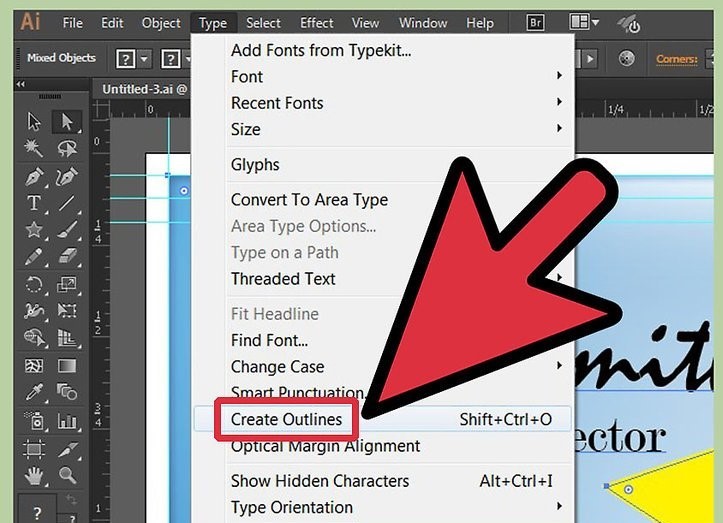The image size is (723, 523).
Task: Choose the Direct Selection tool
Action: (x=67, y=122)
